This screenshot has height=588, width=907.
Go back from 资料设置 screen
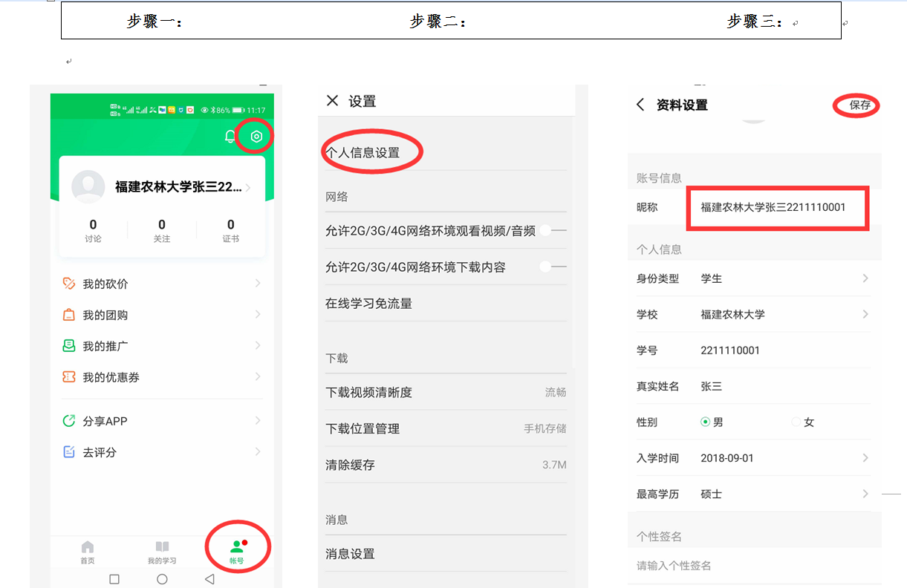[640, 105]
